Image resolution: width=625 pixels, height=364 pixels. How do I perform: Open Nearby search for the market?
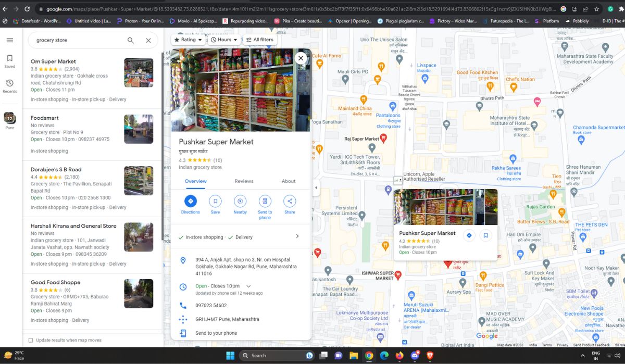point(240,203)
